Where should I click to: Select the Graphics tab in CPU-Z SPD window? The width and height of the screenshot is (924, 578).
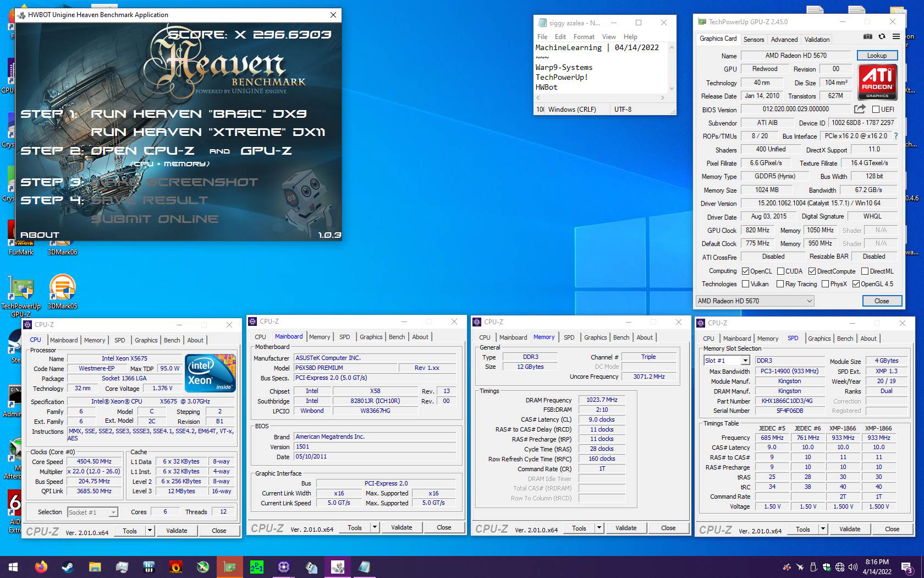pyautogui.click(x=819, y=339)
